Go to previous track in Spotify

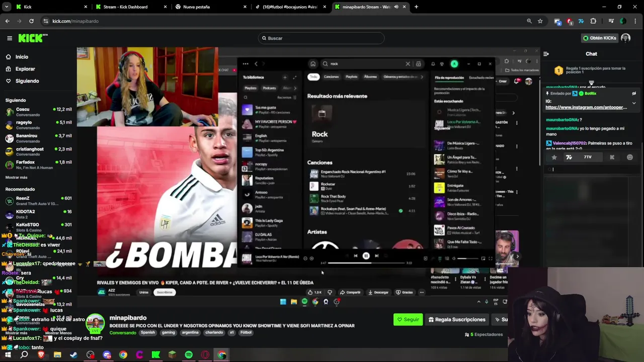(356, 256)
